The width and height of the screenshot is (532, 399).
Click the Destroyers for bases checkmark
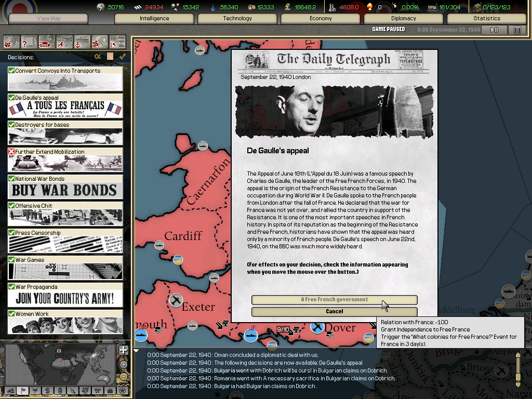coord(11,125)
